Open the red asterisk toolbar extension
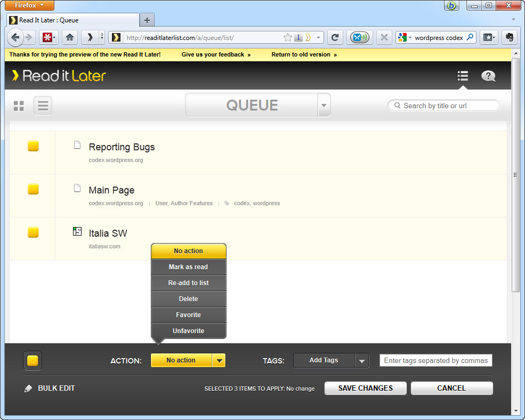 [49, 37]
